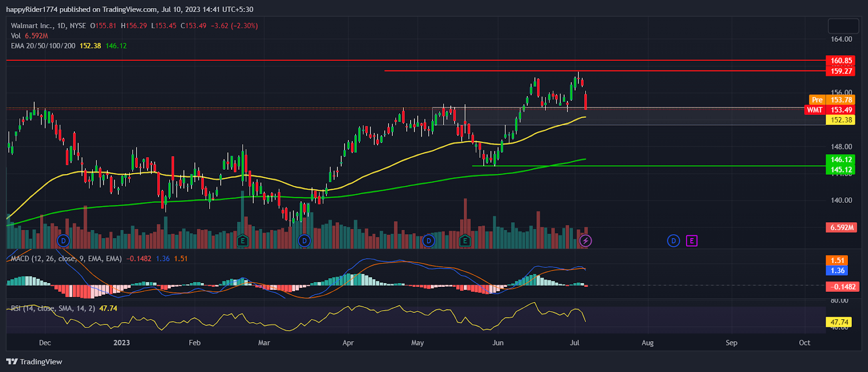
Task: Click the 148.00 price scale value
Action: tap(841, 146)
